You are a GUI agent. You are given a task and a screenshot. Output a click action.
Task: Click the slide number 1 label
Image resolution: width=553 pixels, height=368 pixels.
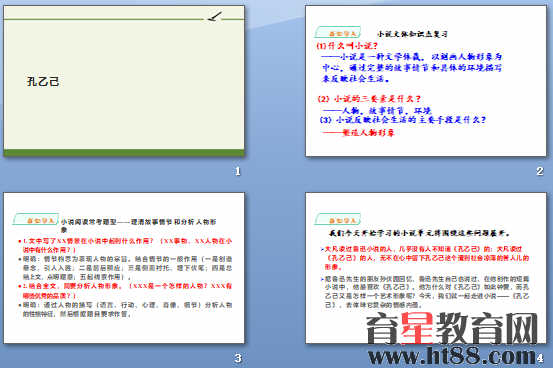pos(238,171)
